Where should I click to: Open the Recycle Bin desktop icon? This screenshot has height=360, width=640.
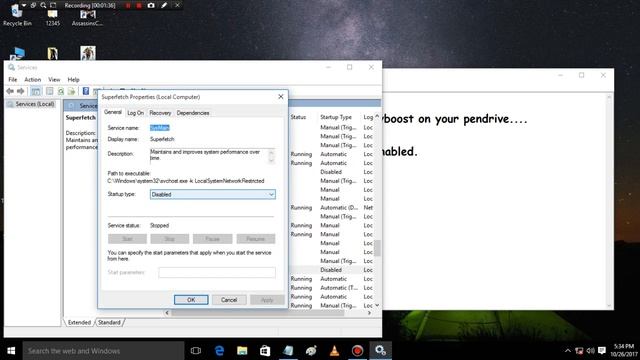pyautogui.click(x=17, y=15)
